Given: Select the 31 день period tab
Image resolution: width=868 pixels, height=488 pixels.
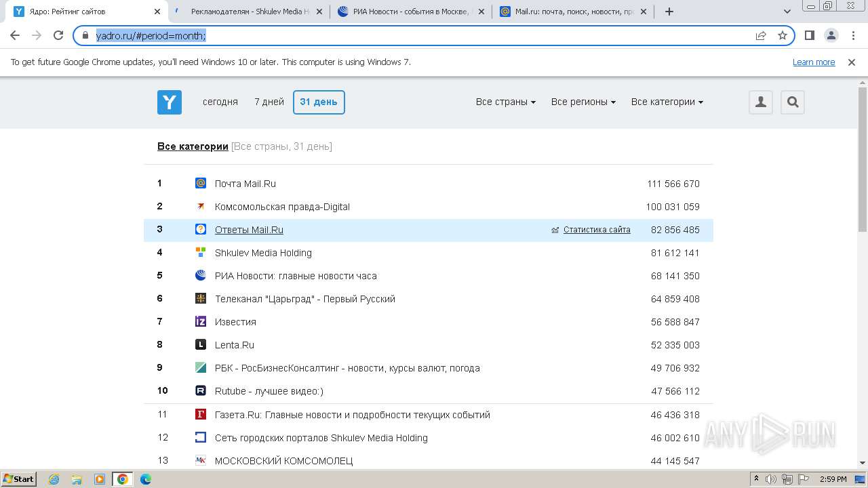Looking at the screenshot, I should pyautogui.click(x=319, y=102).
